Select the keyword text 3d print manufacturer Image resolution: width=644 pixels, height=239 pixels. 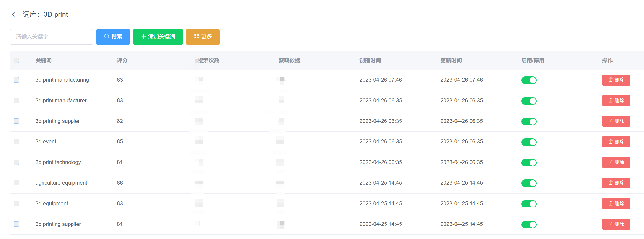point(61,100)
